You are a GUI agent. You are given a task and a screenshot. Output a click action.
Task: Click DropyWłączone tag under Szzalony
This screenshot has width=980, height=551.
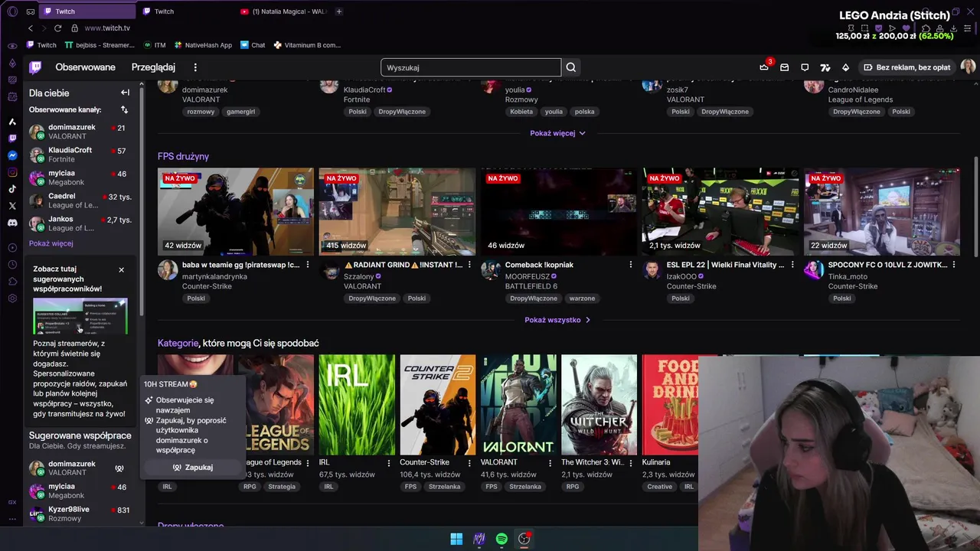pyautogui.click(x=372, y=298)
